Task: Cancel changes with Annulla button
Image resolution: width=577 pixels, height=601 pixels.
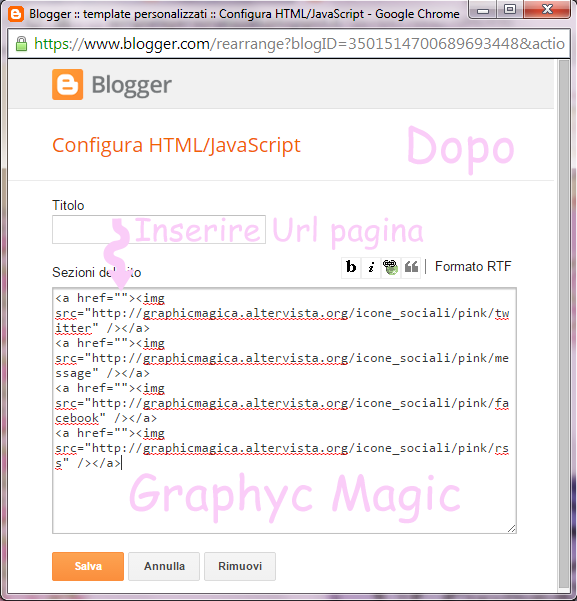Action: pyautogui.click(x=164, y=566)
